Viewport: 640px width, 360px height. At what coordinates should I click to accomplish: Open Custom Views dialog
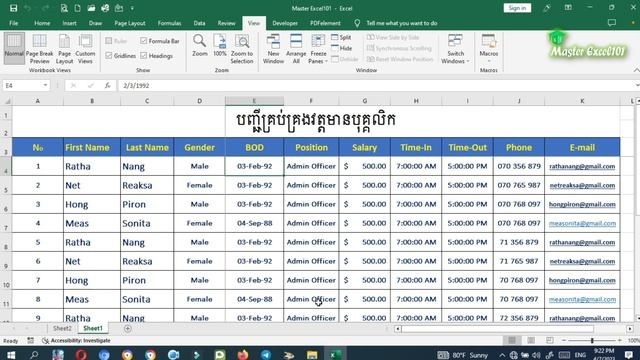tap(85, 49)
